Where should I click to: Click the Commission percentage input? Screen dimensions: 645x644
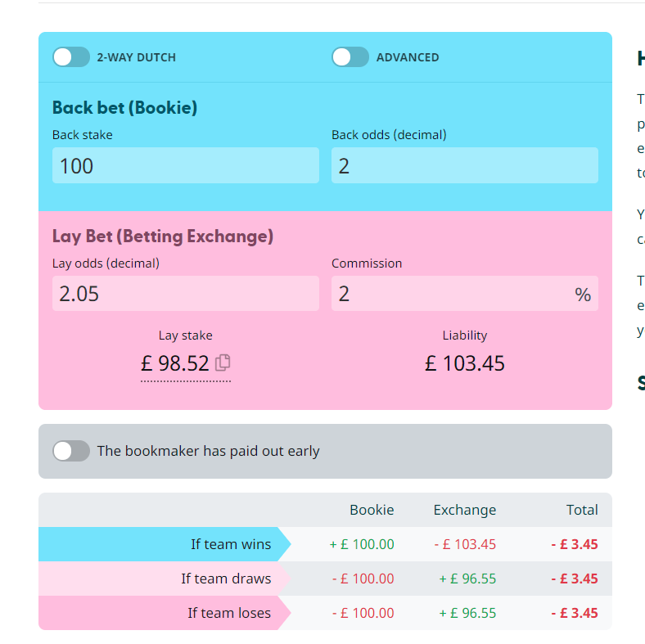coord(465,293)
